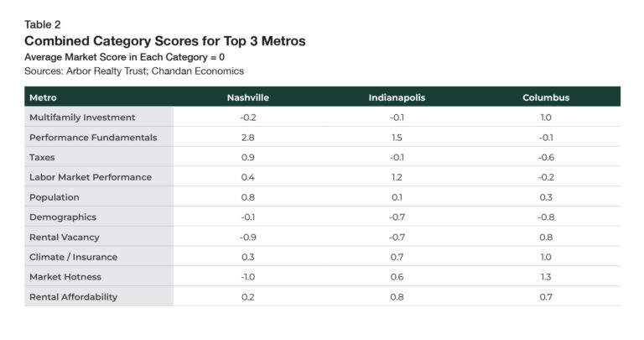
Task: Click Nashville's Performance Fundamentals score 2.8
Action: coord(247,137)
